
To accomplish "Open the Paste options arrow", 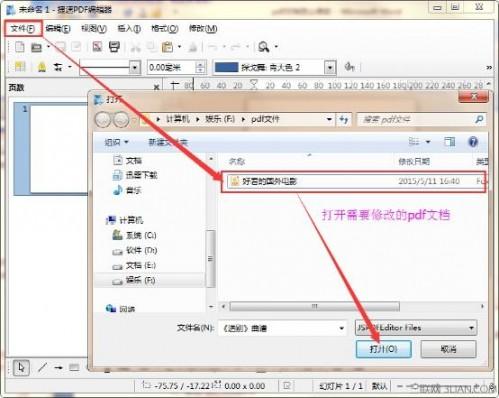I will (x=179, y=47).
